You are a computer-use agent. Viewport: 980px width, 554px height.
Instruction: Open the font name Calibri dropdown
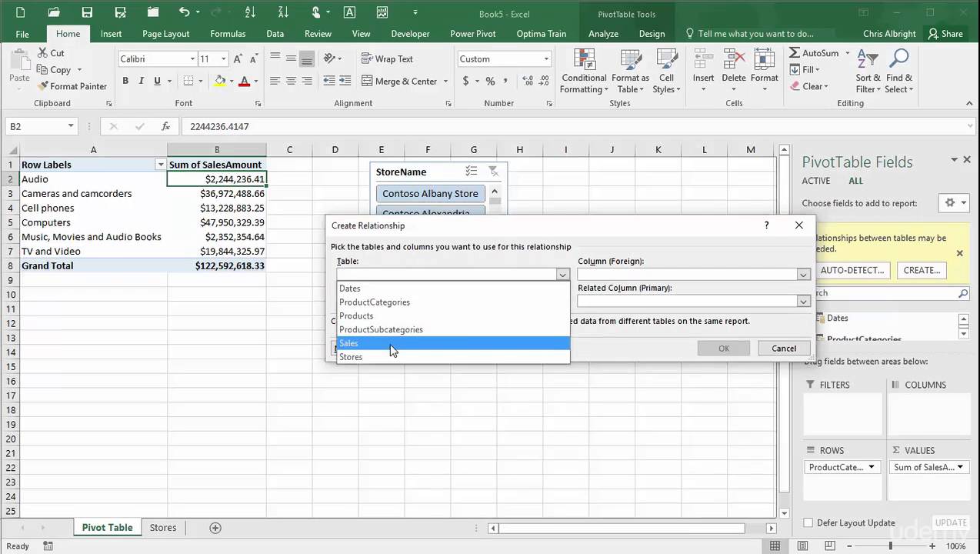[192, 59]
